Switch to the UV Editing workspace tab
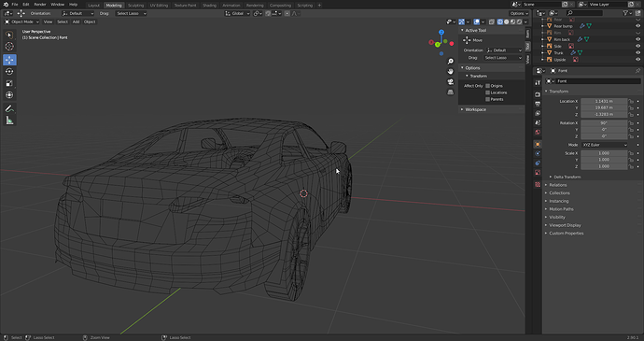Image resolution: width=644 pixels, height=341 pixels. (159, 6)
